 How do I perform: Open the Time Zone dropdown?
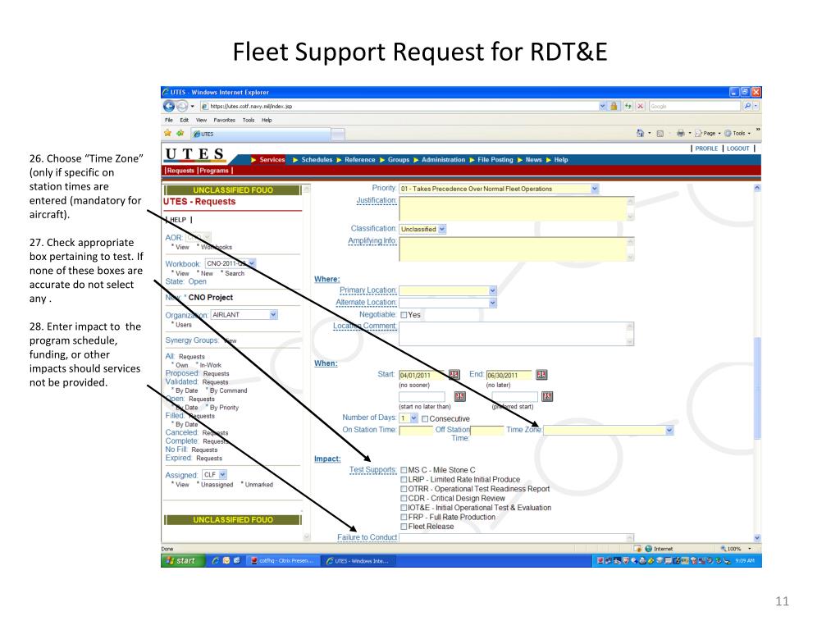[x=669, y=430]
